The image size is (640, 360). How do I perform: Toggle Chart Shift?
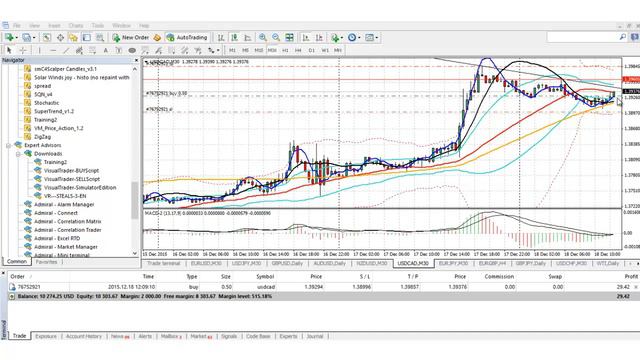tap(319, 38)
